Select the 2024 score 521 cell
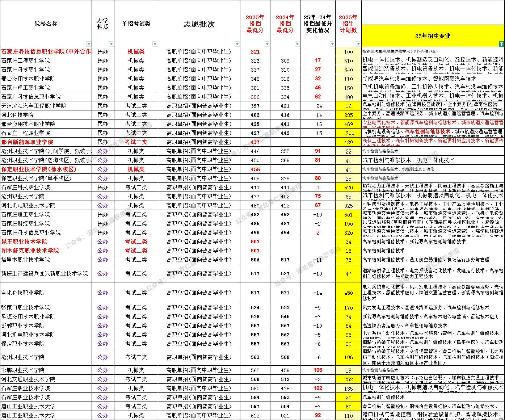Viewport: 505px width, 420px height. click(285, 415)
